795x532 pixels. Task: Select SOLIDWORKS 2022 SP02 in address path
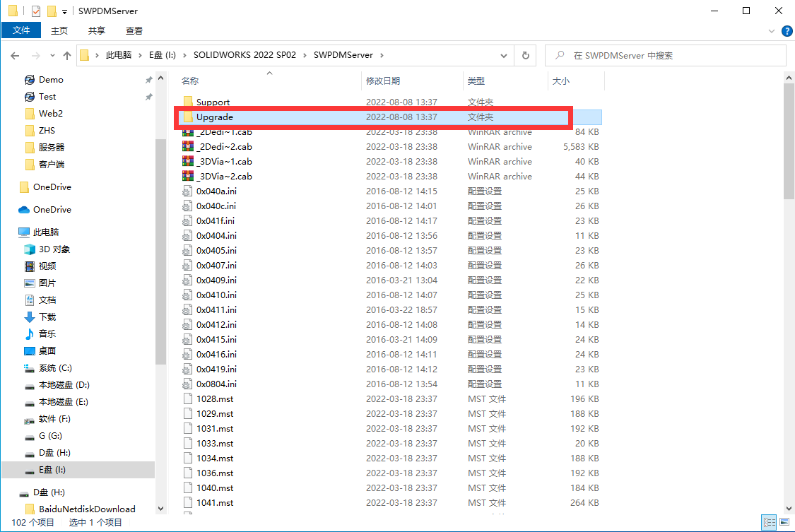click(x=245, y=54)
